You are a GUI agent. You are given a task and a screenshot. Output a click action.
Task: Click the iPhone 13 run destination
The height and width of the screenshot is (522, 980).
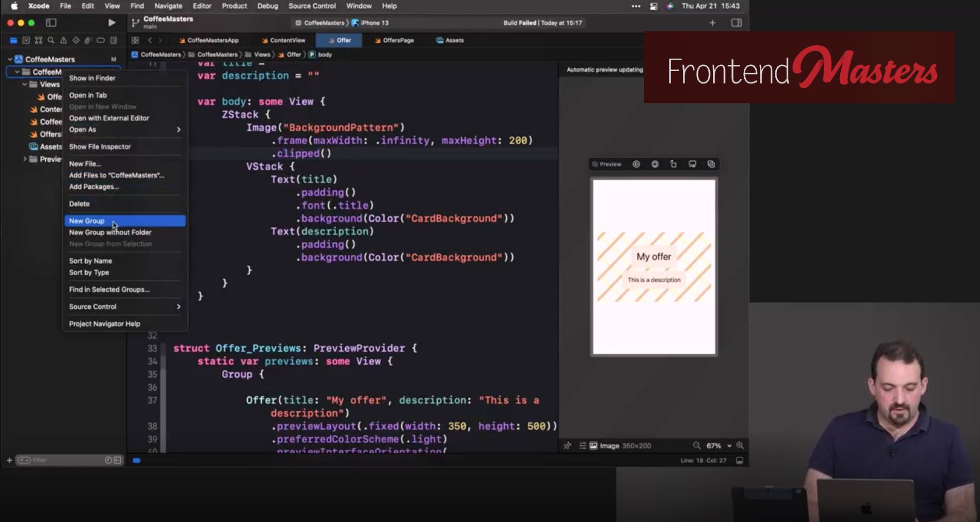[374, 23]
